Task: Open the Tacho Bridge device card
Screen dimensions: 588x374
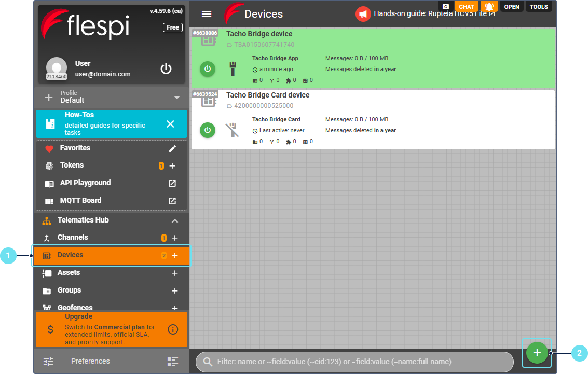Action: (x=373, y=59)
